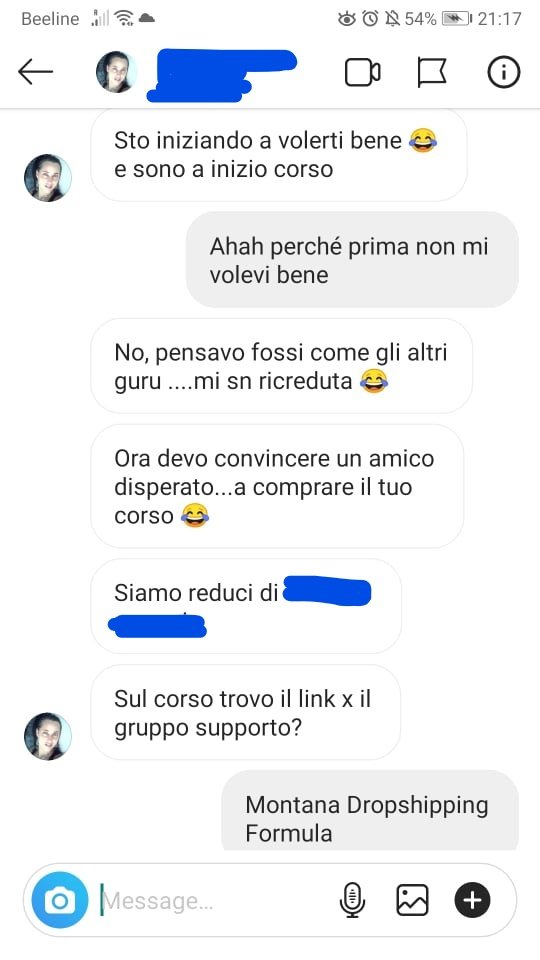Open profile picture in header
Image resolution: width=540 pixels, height=960 pixels.
point(116,72)
